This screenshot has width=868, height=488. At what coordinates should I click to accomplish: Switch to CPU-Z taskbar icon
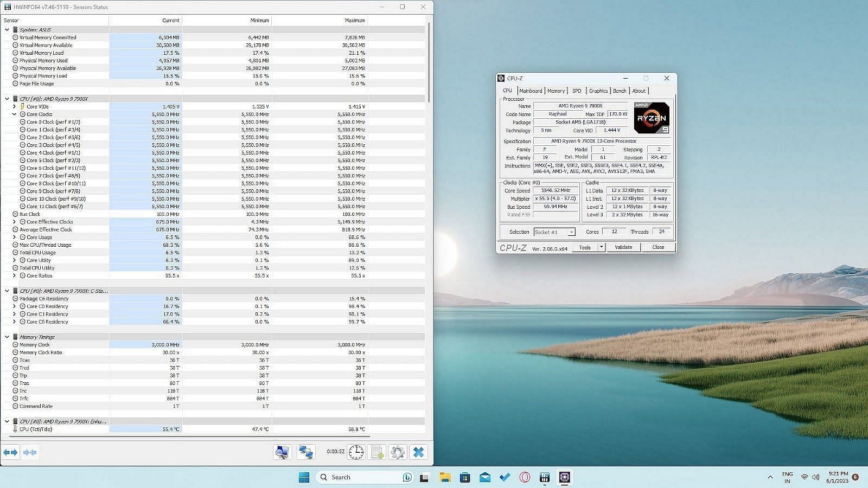(565, 477)
